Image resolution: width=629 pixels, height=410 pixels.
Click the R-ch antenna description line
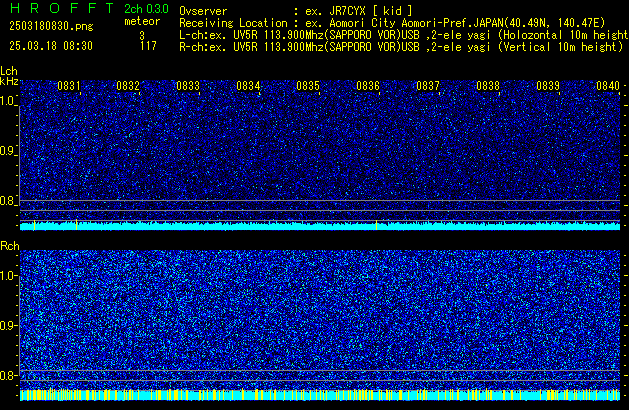coord(401,47)
